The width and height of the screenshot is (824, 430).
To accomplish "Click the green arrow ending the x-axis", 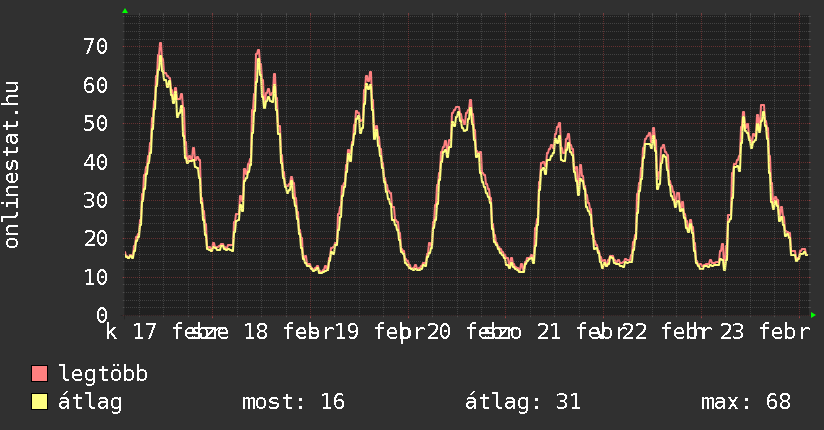I will coord(813,315).
